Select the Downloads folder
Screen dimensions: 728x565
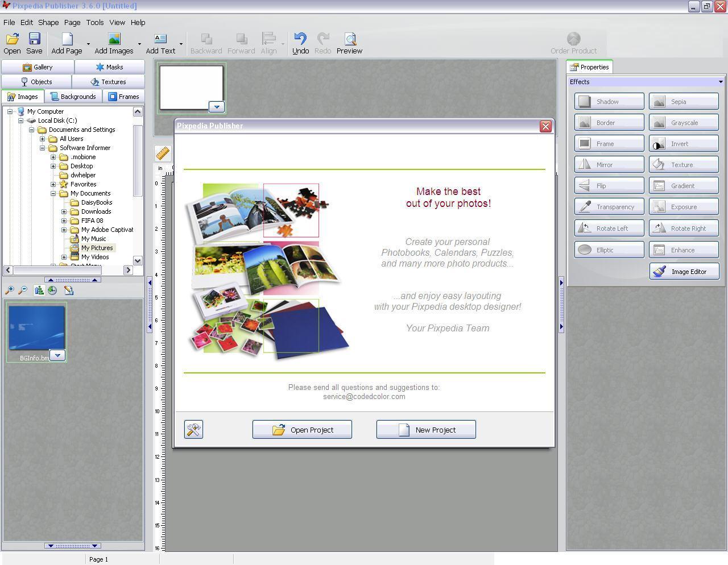pyautogui.click(x=96, y=211)
